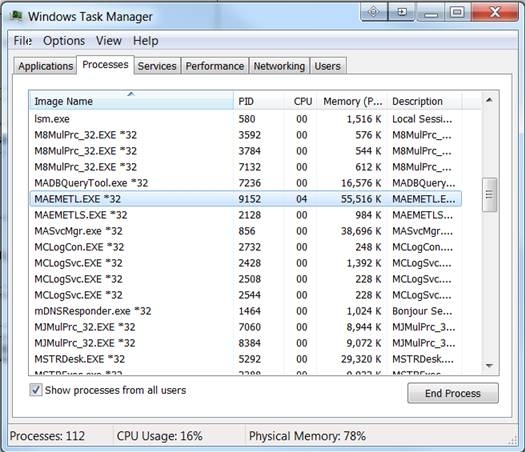Select MJMulPrc_32.EXE with PID 8384
This screenshot has height=452, width=525.
pos(246,343)
